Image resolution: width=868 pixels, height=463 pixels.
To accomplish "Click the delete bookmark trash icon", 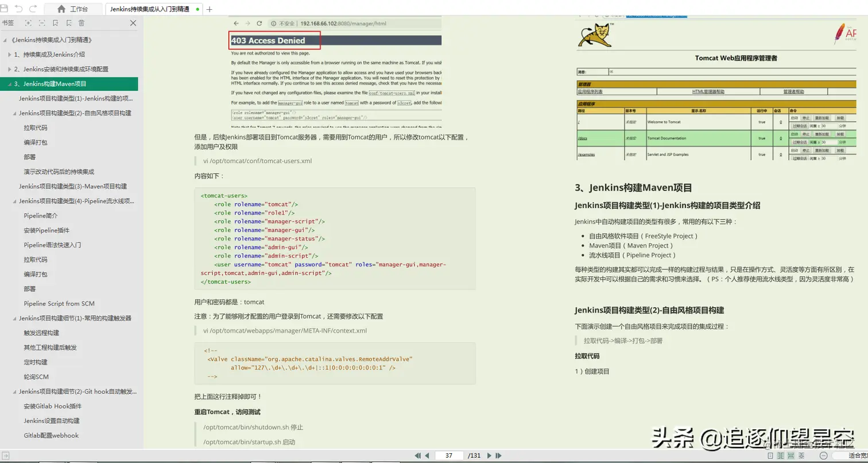I will pos(82,23).
